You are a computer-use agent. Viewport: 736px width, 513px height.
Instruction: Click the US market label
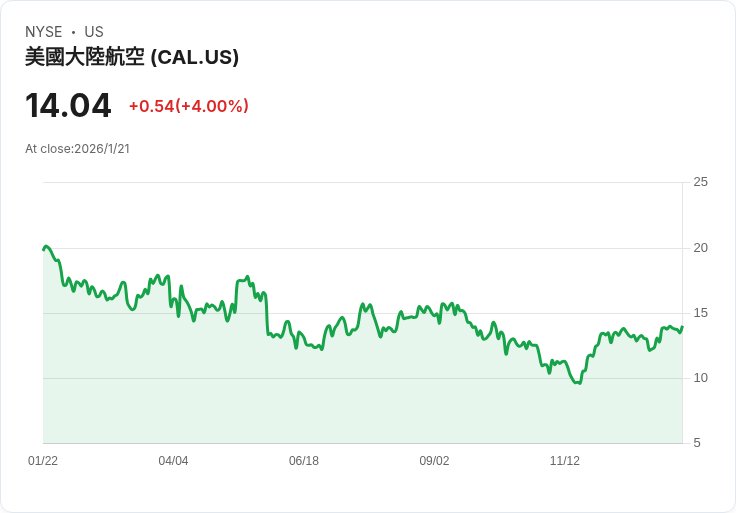click(94, 32)
